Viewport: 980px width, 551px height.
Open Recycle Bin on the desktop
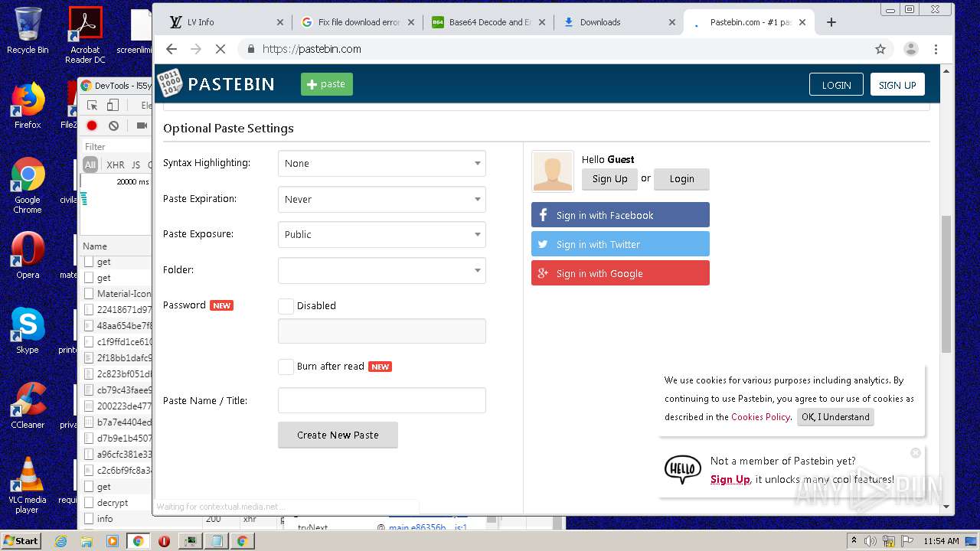click(28, 31)
